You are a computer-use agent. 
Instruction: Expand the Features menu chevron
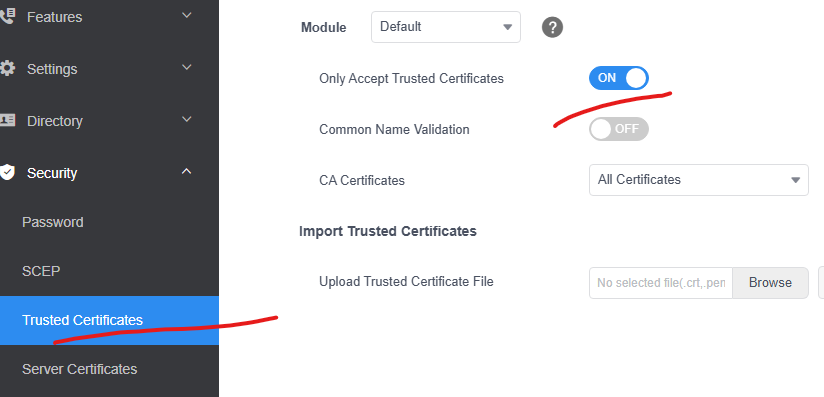click(x=187, y=15)
